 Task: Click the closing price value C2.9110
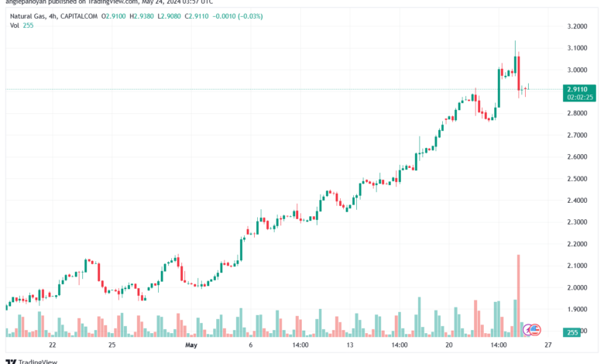[x=197, y=16]
